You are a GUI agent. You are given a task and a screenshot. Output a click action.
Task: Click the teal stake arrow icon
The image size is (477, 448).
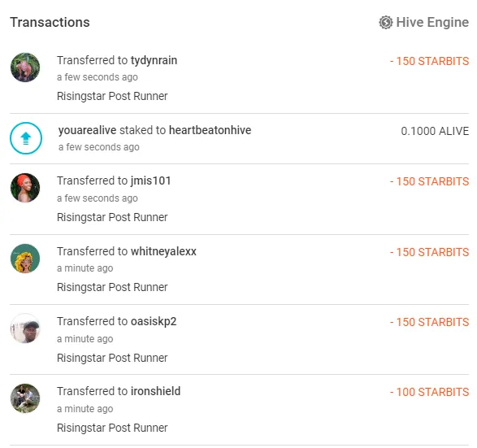26,138
